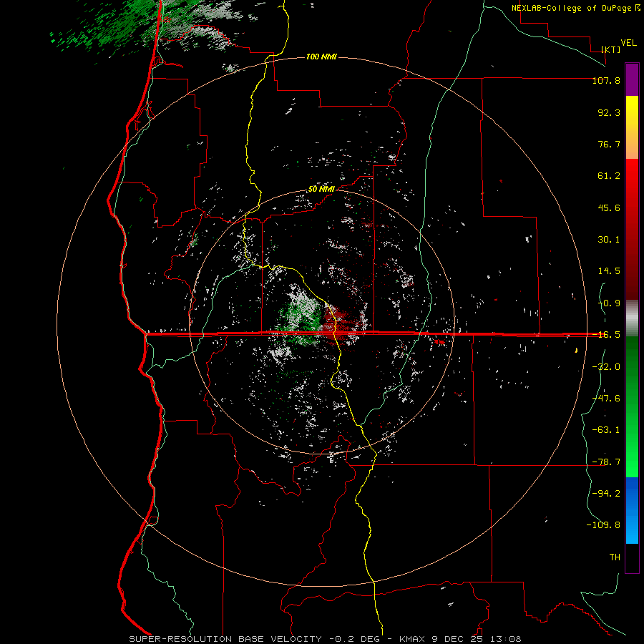The height and width of the screenshot is (644, 644).
Task: Select the -0.9 scale value
Action: pyautogui.click(x=609, y=303)
